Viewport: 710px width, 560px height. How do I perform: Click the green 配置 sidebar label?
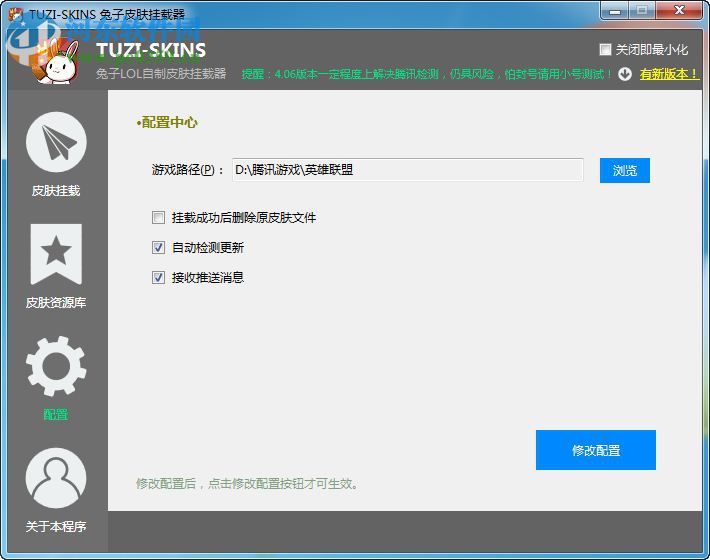pos(56,414)
